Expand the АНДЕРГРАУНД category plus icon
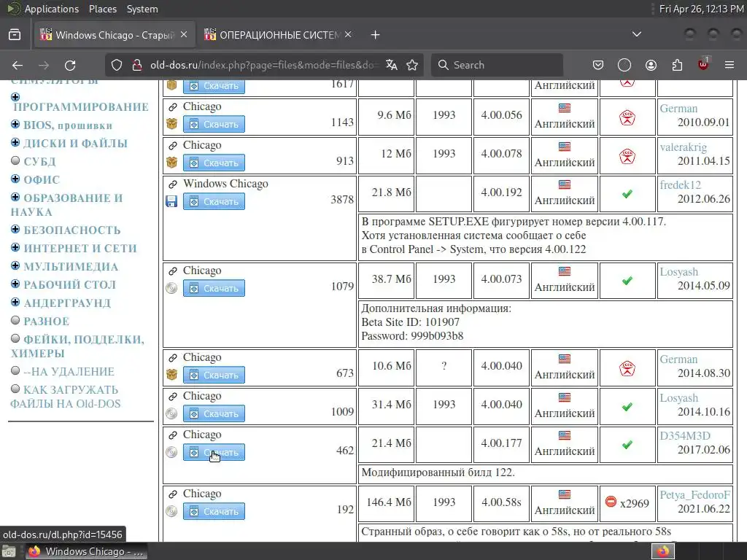The height and width of the screenshot is (560, 747). click(x=15, y=302)
